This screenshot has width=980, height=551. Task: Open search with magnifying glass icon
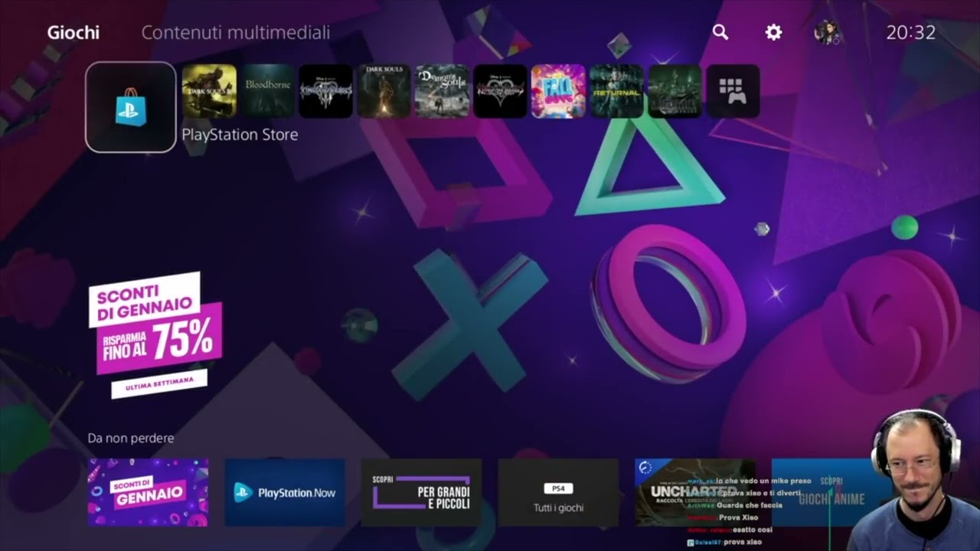tap(720, 32)
